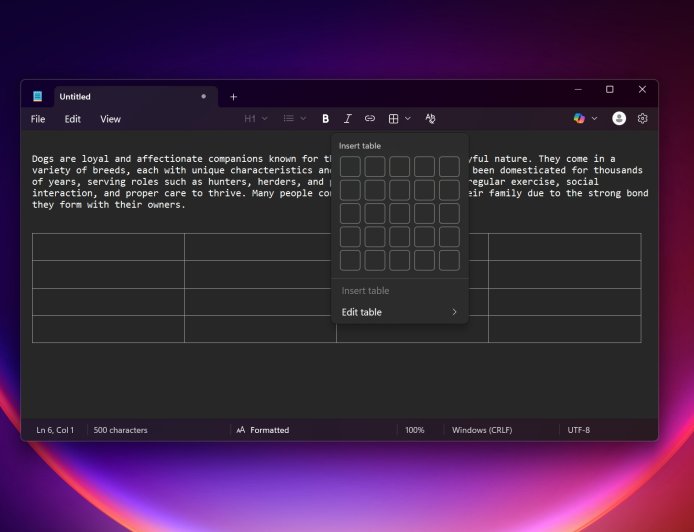Click the unsaved dot on Untitled tab
The height and width of the screenshot is (532, 694).
point(204,96)
